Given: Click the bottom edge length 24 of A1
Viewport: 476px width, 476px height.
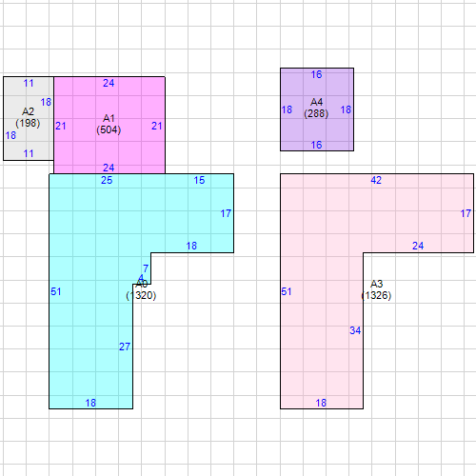Looking at the screenshot, I should (109, 168).
